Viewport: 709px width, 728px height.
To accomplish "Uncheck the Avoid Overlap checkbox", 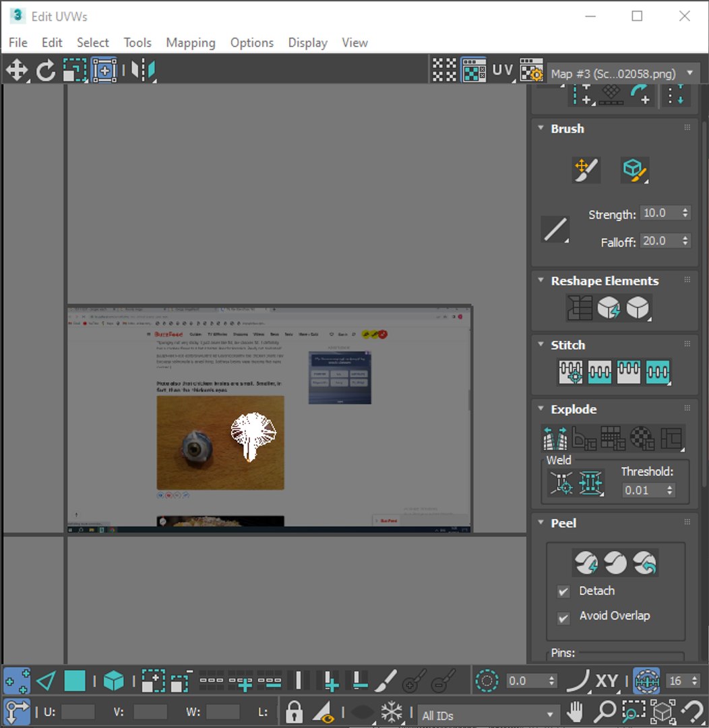I will [563, 618].
